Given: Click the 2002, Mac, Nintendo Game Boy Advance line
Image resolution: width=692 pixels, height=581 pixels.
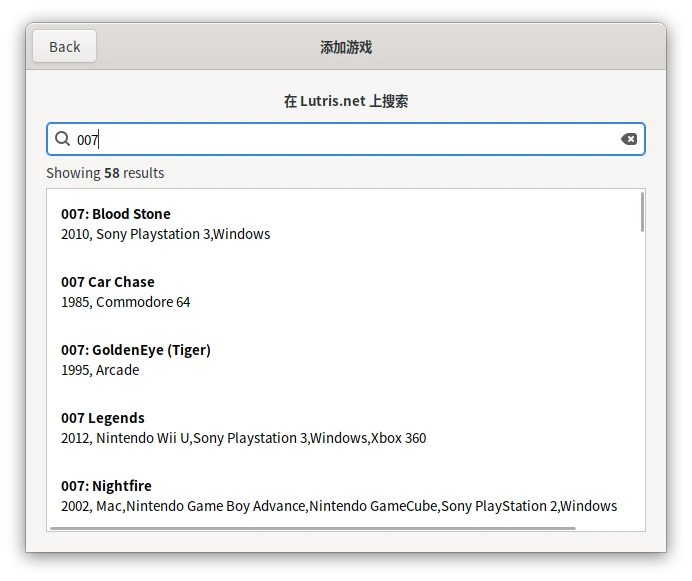Looking at the screenshot, I should coord(339,506).
